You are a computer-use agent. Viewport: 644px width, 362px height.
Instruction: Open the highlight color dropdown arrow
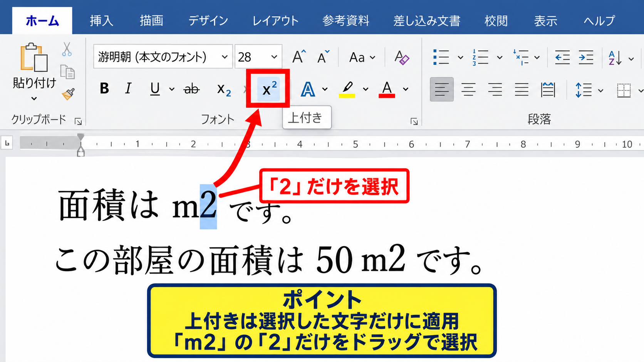366,89
